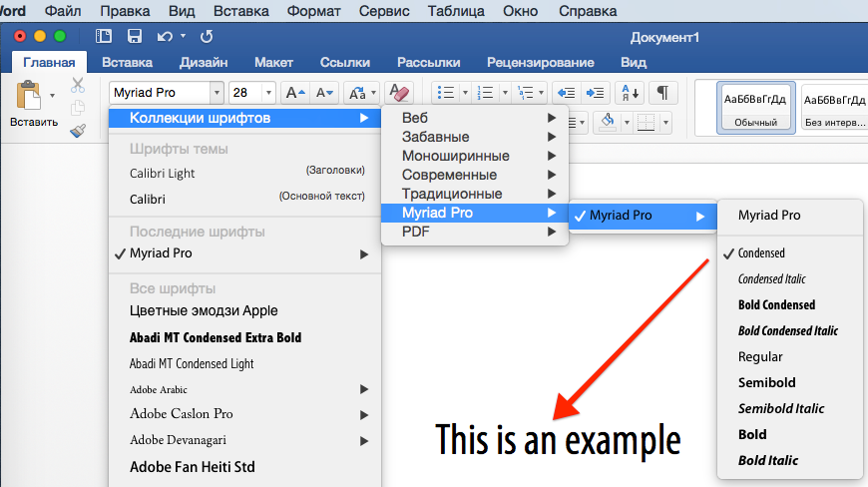This screenshot has width=868, height=487.
Task: Select checked Condensed font style
Action: tap(790, 252)
